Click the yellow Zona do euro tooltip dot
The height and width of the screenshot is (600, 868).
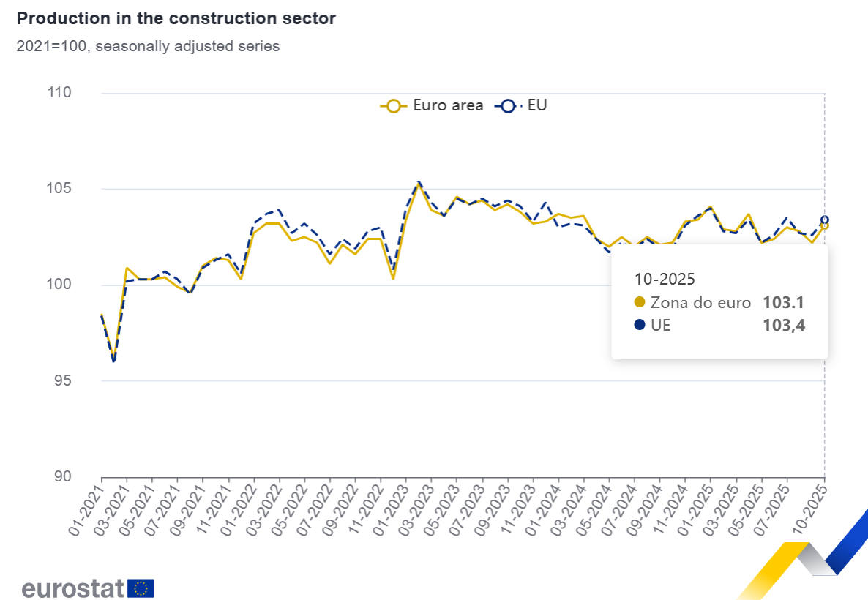pos(640,303)
